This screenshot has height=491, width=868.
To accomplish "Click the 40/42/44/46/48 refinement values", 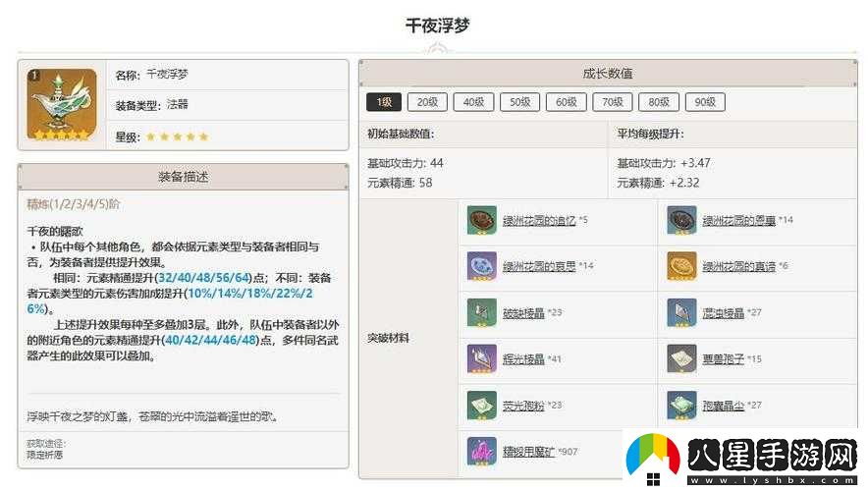I will tap(211, 340).
